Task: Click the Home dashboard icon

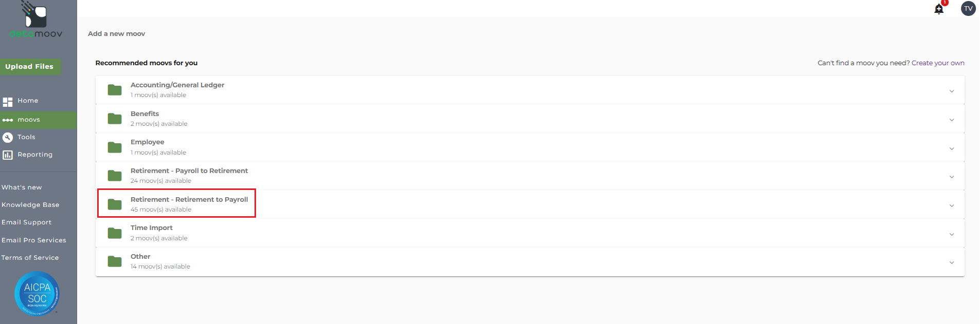Action: tap(8, 102)
